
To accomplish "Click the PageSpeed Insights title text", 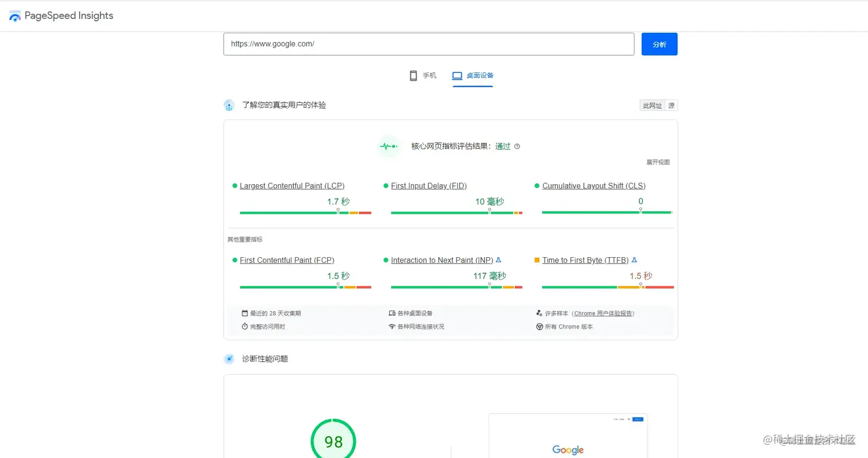I will coord(69,15).
